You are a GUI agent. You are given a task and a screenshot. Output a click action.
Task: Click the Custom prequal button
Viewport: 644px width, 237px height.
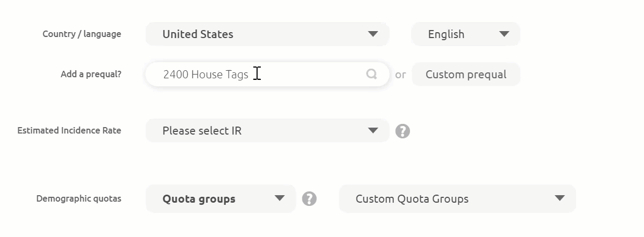coord(466,74)
